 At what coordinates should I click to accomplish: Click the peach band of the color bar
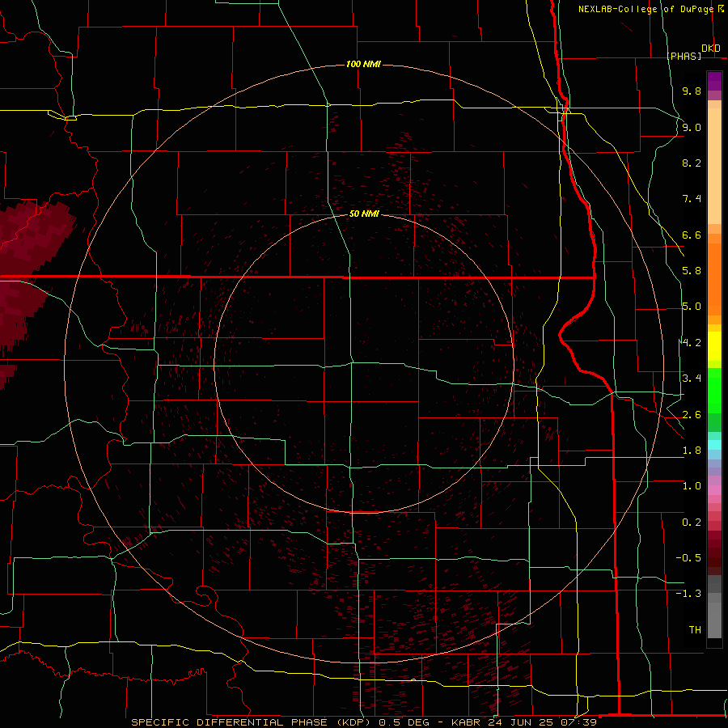(x=714, y=165)
